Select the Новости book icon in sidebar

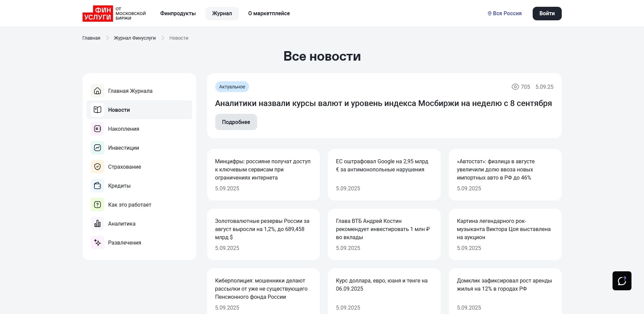[x=97, y=110]
